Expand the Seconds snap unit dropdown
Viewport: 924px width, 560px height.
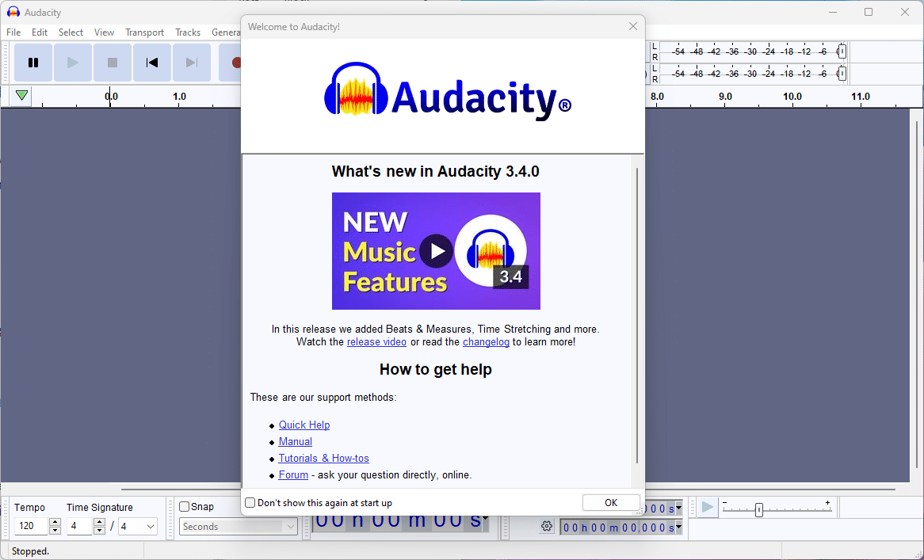point(290,527)
